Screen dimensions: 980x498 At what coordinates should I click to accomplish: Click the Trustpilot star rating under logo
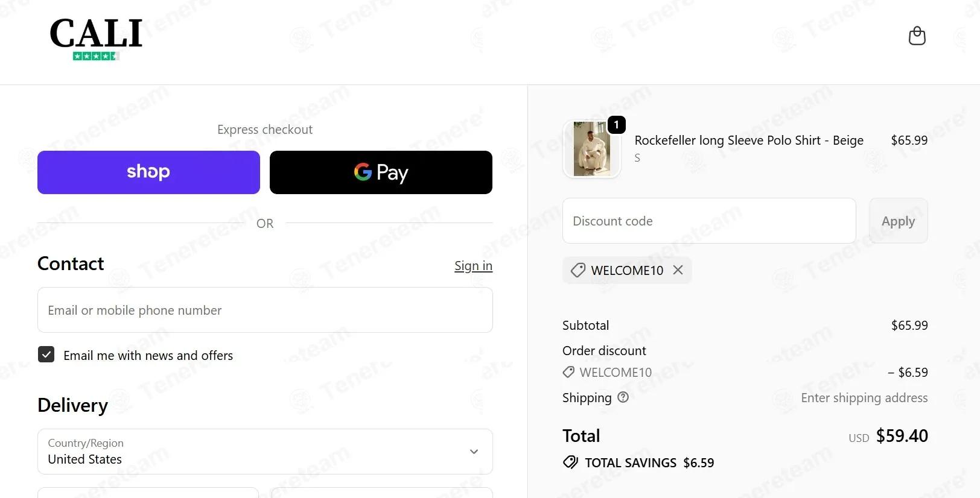pos(96,56)
